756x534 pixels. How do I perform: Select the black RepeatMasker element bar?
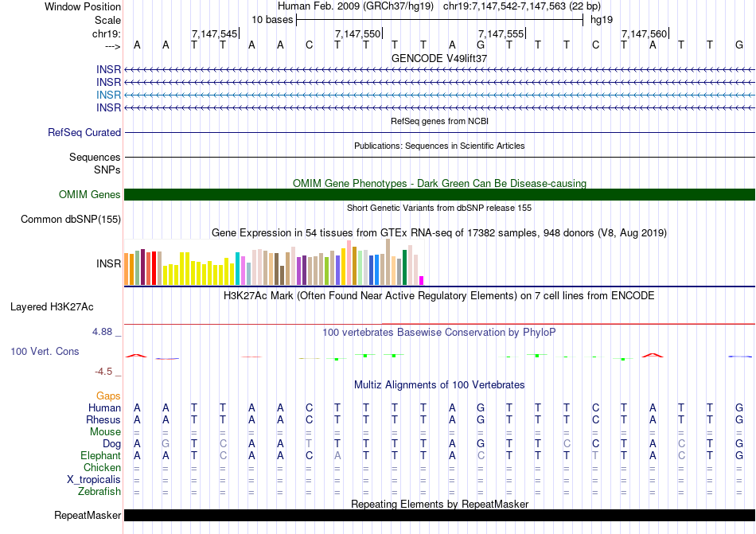click(439, 516)
